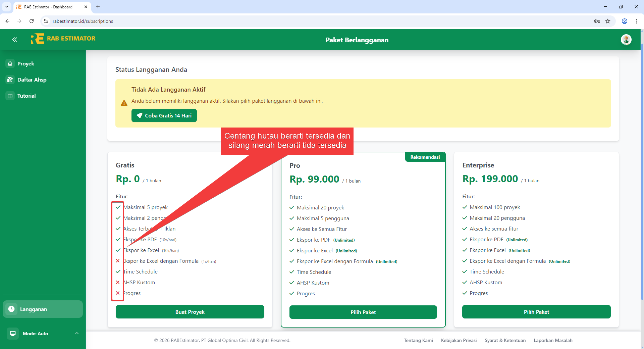This screenshot has width=644, height=349.
Task: Open the user profile avatar menu
Action: point(627,40)
